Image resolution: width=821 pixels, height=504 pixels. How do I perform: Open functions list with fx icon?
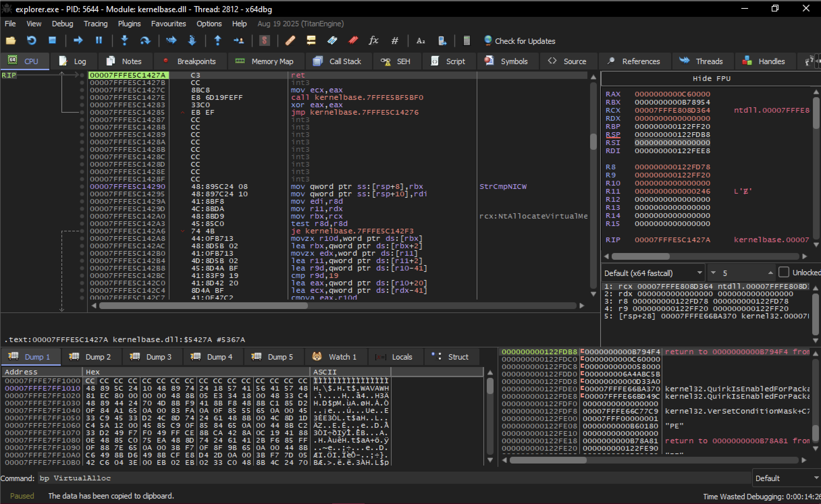[373, 41]
